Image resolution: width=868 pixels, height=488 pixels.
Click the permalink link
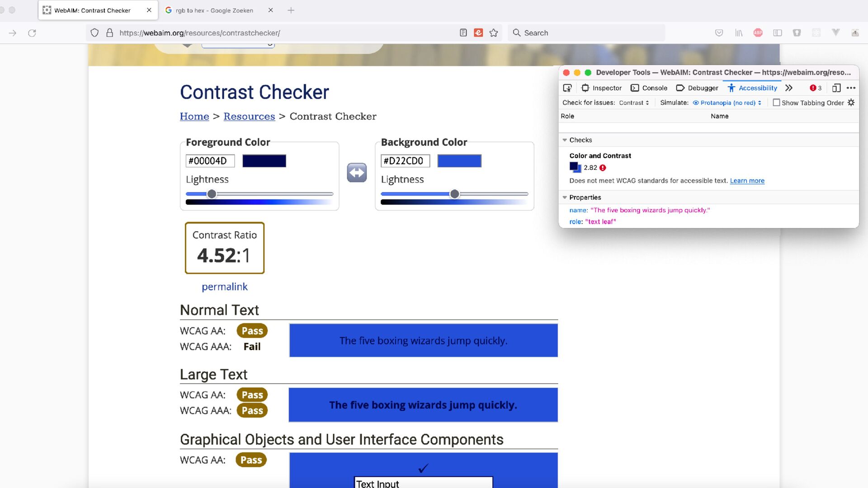(225, 286)
